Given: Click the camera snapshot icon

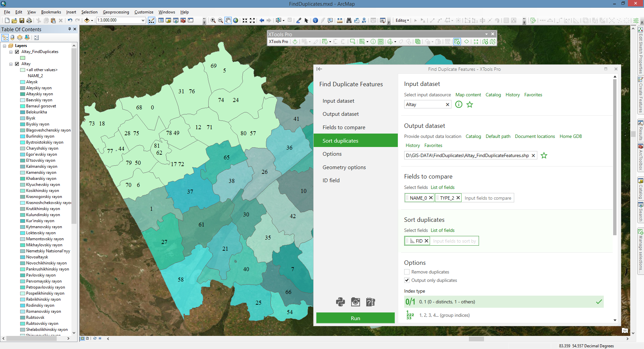Looking at the screenshot, I should (x=355, y=302).
